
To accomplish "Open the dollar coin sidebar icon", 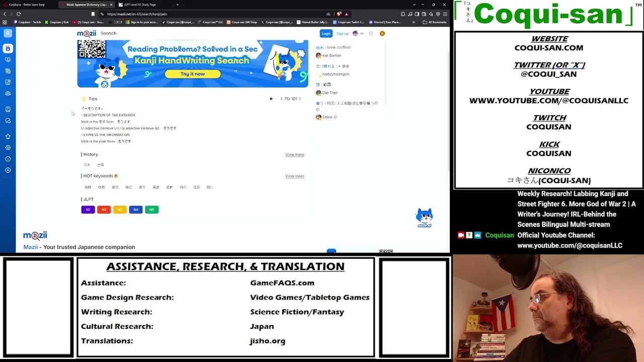I will [8, 170].
